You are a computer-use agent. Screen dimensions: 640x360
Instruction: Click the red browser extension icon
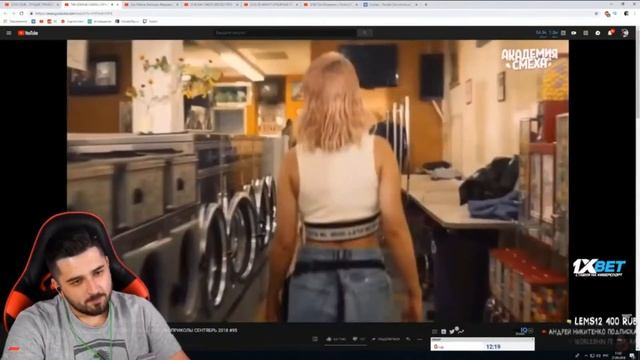(607, 14)
